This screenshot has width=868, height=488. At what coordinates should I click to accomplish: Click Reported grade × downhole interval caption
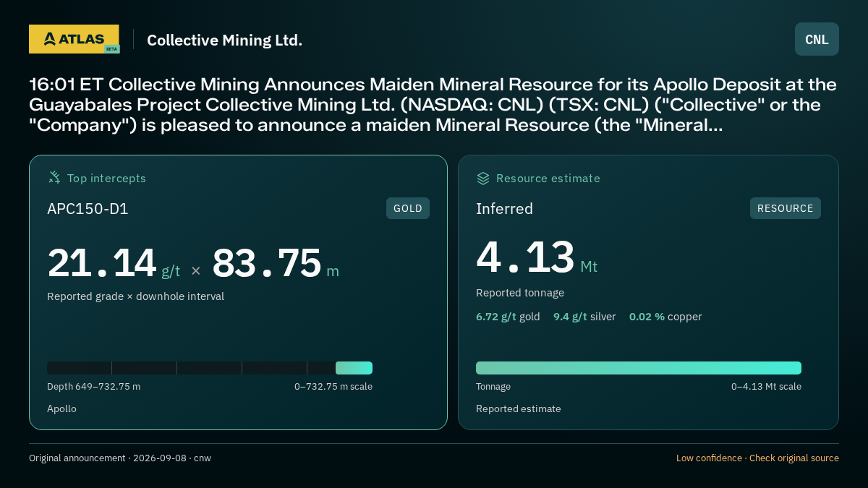click(135, 296)
